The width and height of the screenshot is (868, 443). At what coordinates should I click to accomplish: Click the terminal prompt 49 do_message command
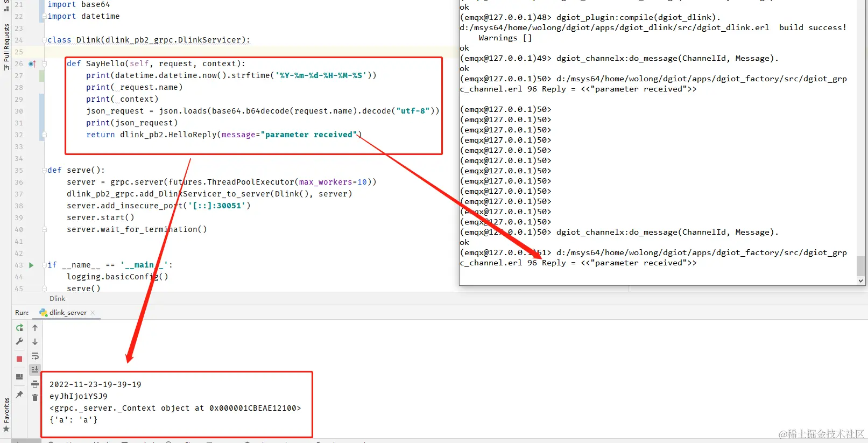667,58
